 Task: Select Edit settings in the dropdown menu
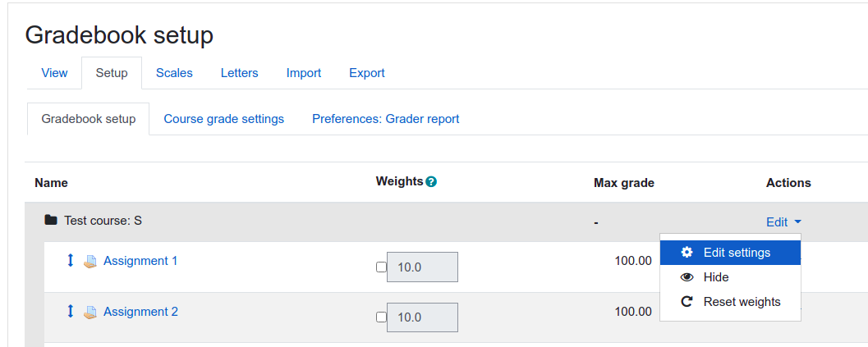[730, 253]
